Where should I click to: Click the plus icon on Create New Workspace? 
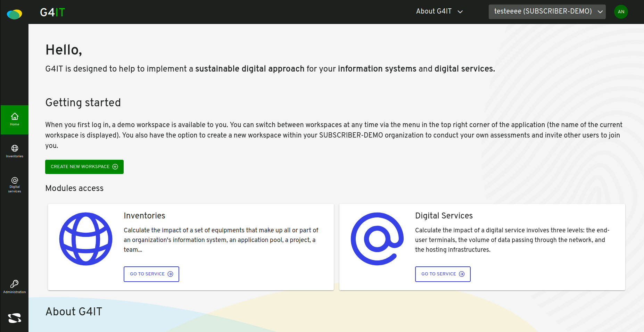[115, 167]
